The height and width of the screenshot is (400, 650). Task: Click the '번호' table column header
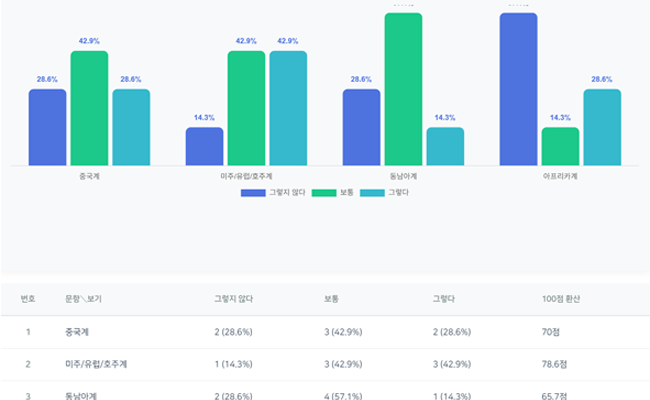[28, 299]
